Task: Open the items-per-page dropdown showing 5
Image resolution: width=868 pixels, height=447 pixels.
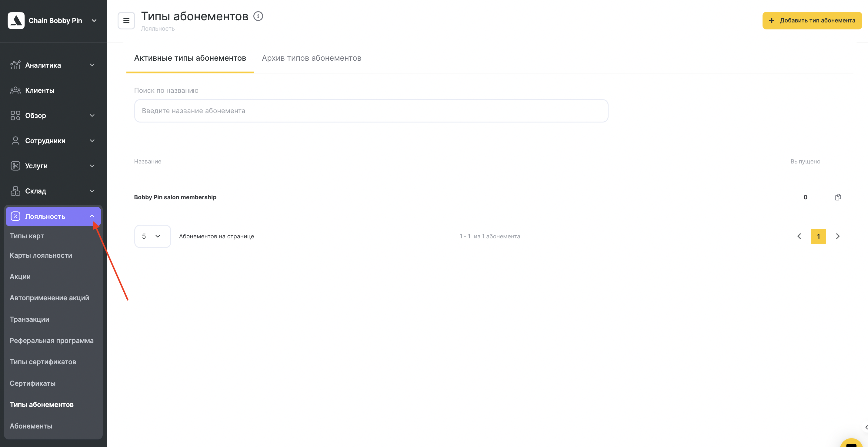Action: pos(152,236)
